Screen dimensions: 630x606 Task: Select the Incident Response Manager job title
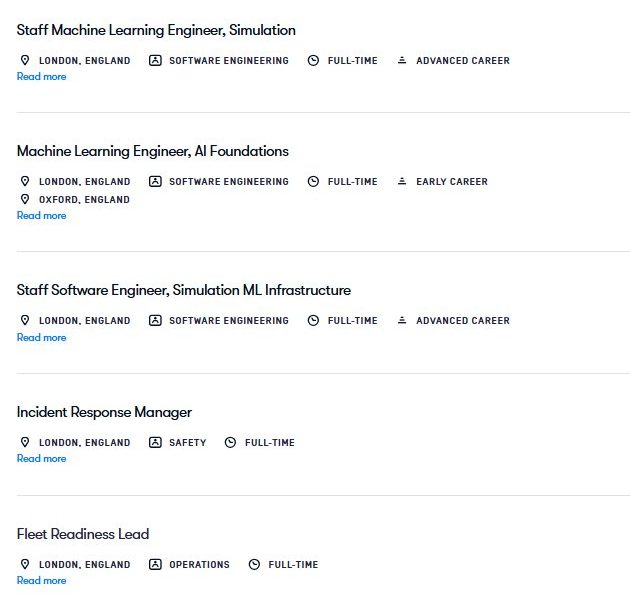point(104,412)
